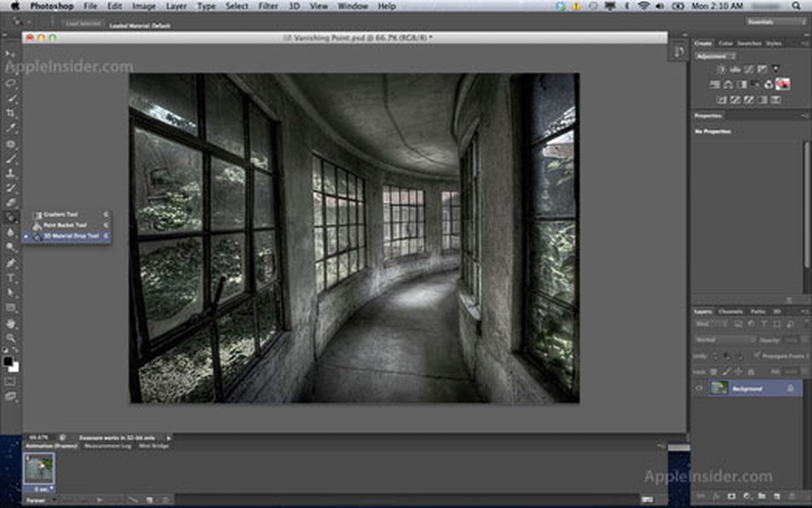The image size is (812, 508).
Task: Switch to the Color tab
Action: (x=725, y=43)
